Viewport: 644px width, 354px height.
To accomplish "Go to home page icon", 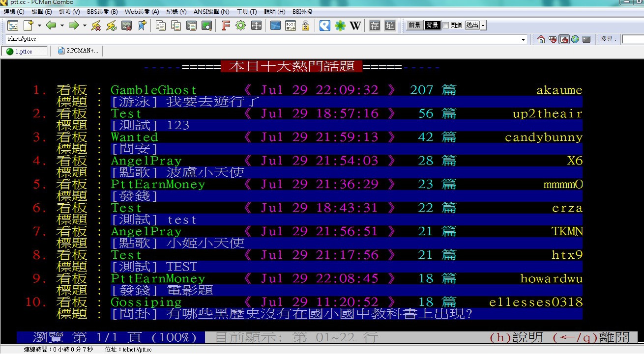I will pyautogui.click(x=541, y=39).
